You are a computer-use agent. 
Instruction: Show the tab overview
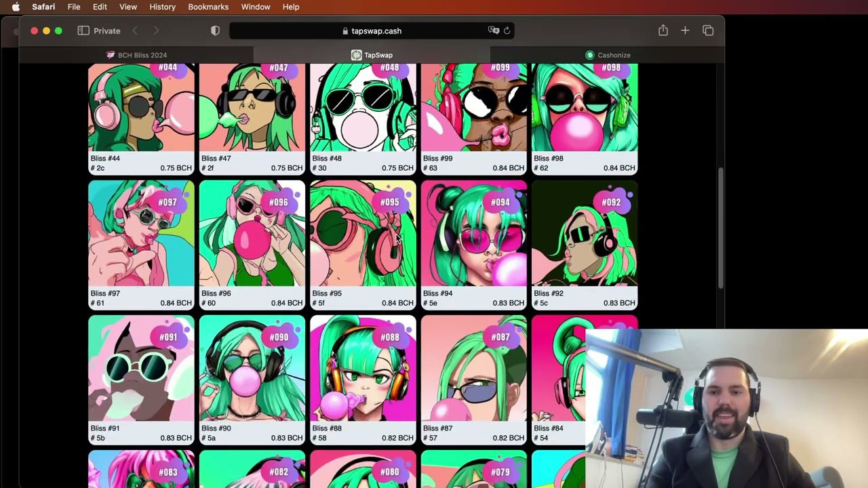coord(708,30)
